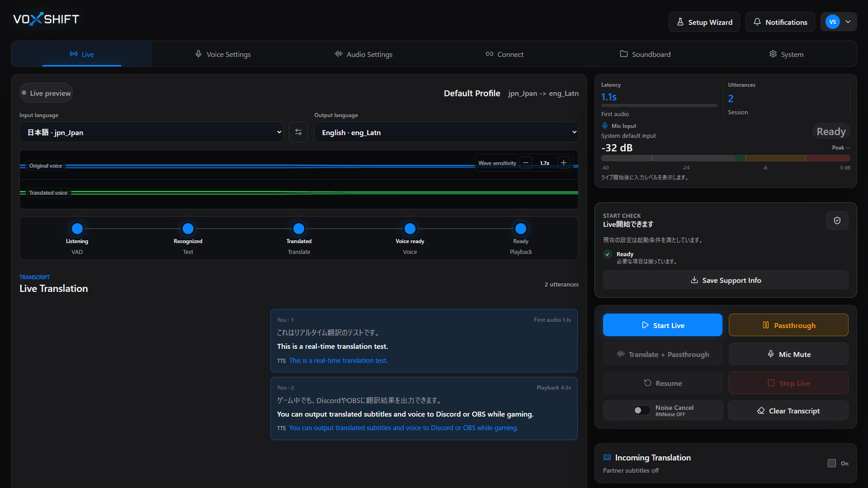Click the Translated stage dot
Image resolution: width=868 pixels, height=488 pixels.
click(299, 229)
